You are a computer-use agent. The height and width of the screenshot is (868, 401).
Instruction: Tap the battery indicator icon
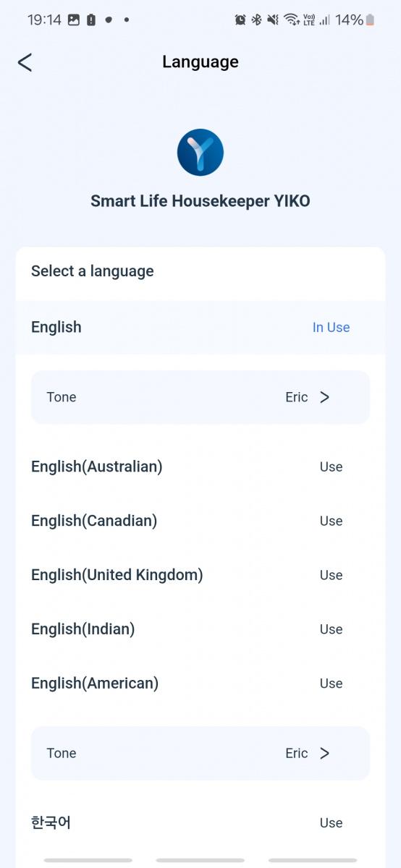tap(370, 20)
